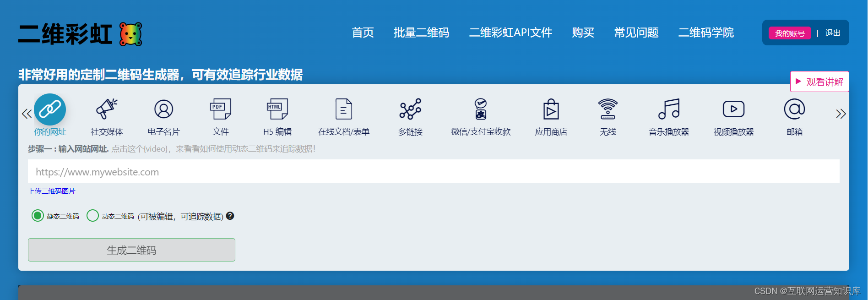Click the 可被编辑，可追踪数据 description text

pyautogui.click(x=180, y=216)
